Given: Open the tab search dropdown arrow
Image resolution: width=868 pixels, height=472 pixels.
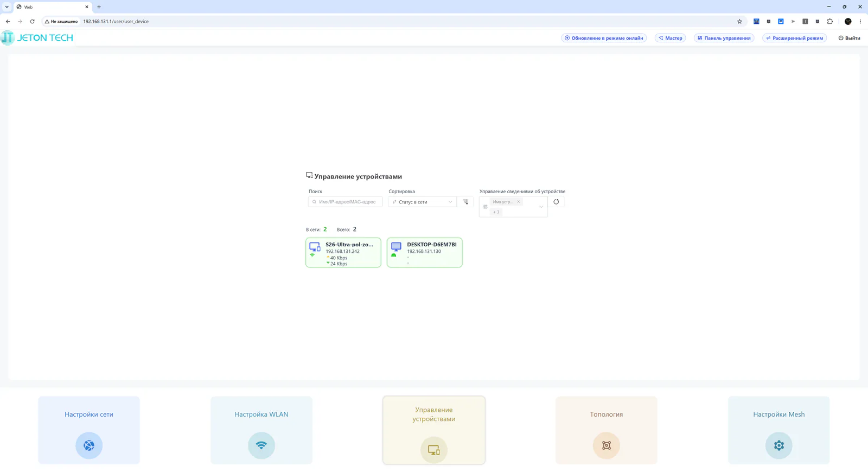Looking at the screenshot, I should pos(7,7).
